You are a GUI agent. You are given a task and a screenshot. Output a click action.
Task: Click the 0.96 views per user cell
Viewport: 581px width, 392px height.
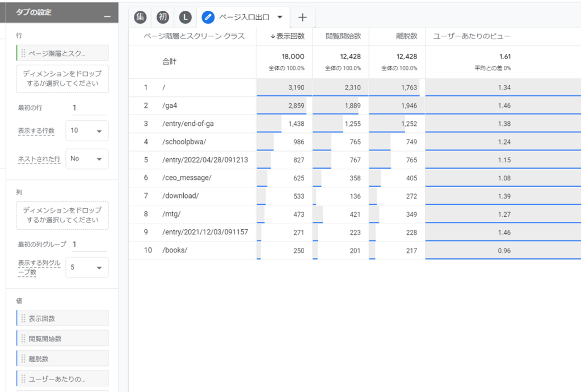504,251
